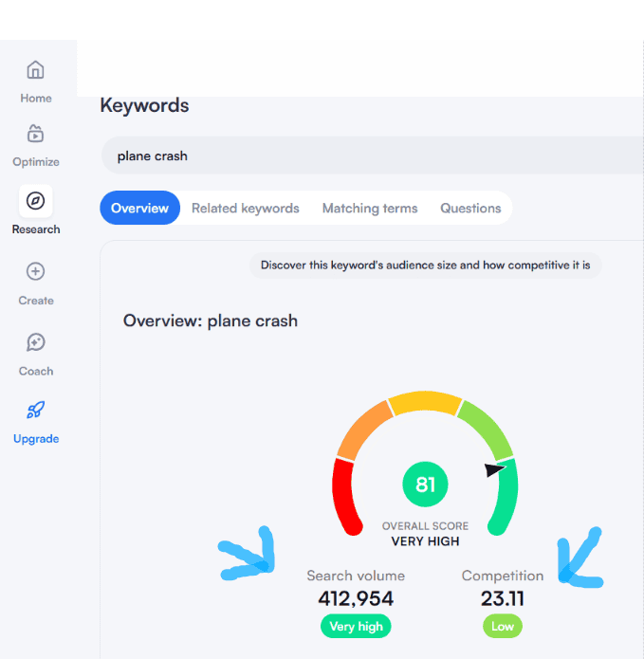Switch to the Overview tab
Viewport: 644px width, 659px height.
tap(139, 208)
